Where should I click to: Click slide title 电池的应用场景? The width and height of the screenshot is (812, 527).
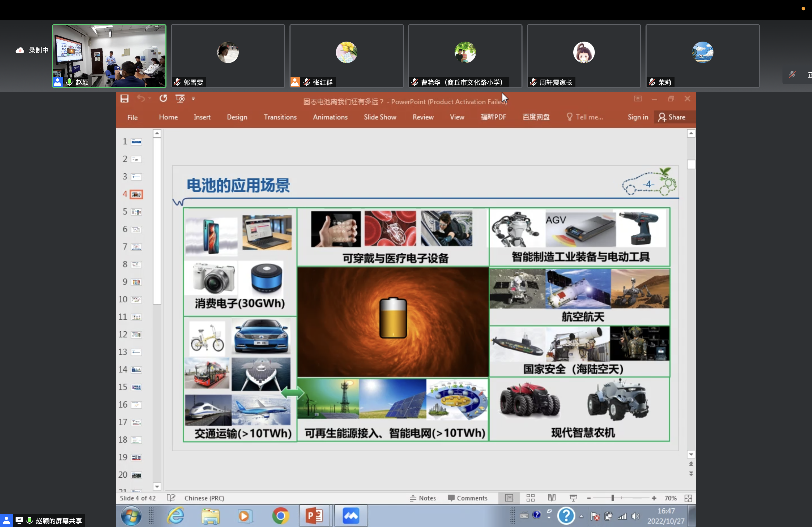(238, 185)
